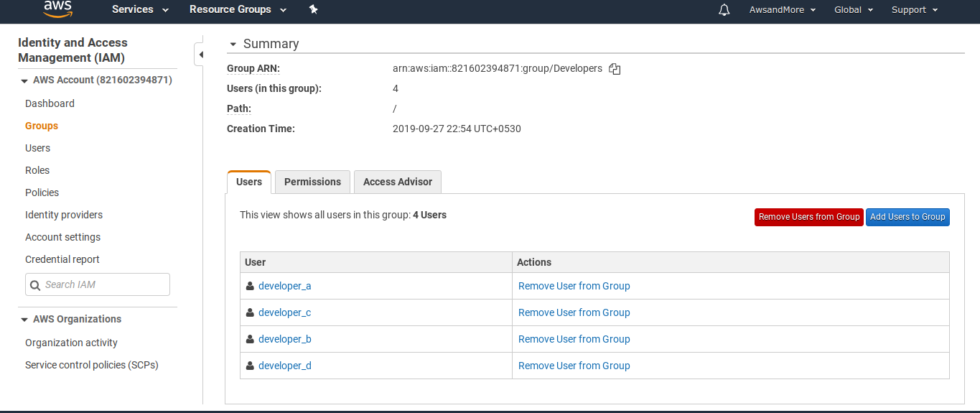Remove developer_b from the group

[x=574, y=339]
